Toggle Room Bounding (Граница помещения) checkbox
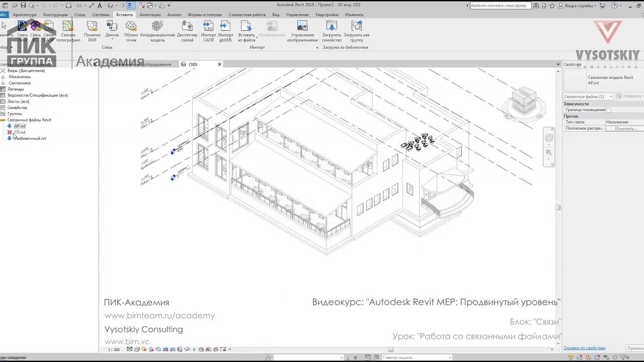This screenshot has height=362, width=644. (x=609, y=110)
